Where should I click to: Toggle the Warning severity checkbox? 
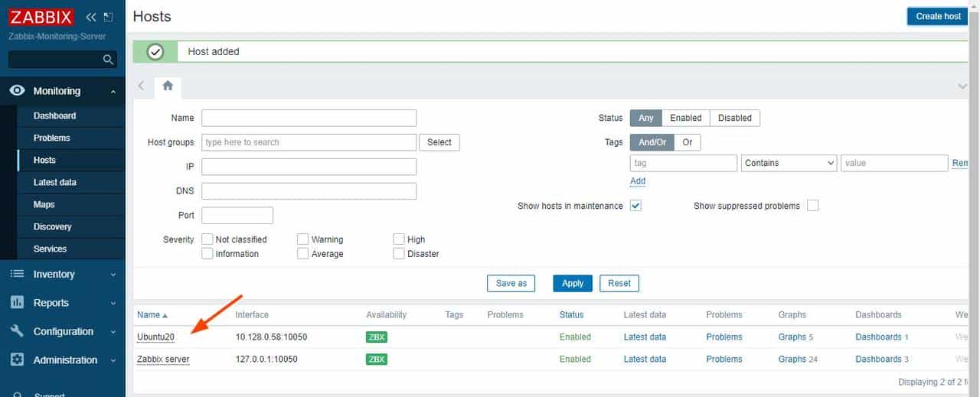303,239
